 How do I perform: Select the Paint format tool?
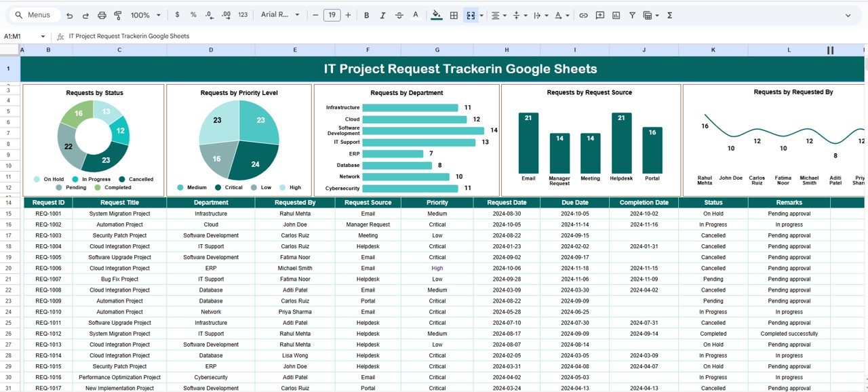[x=118, y=14]
